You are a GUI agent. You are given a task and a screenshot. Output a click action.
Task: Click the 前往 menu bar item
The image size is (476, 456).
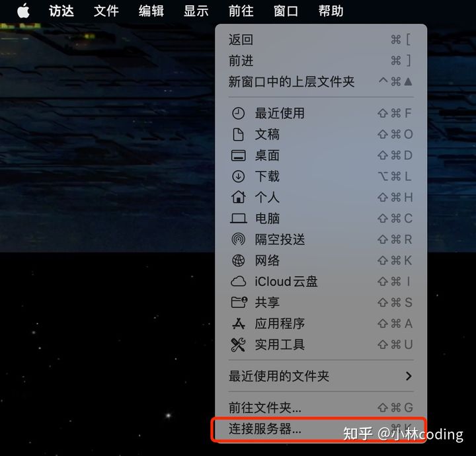(241, 11)
